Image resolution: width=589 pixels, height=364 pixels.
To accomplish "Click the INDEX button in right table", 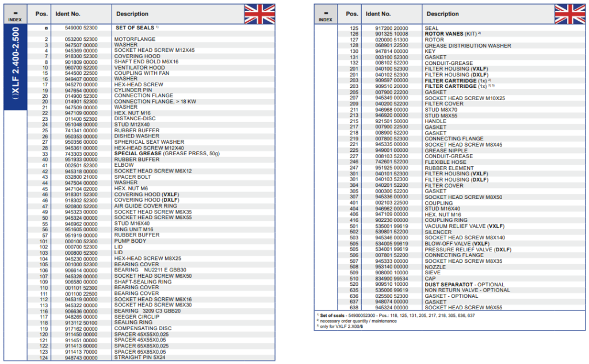I will (x=326, y=15).
